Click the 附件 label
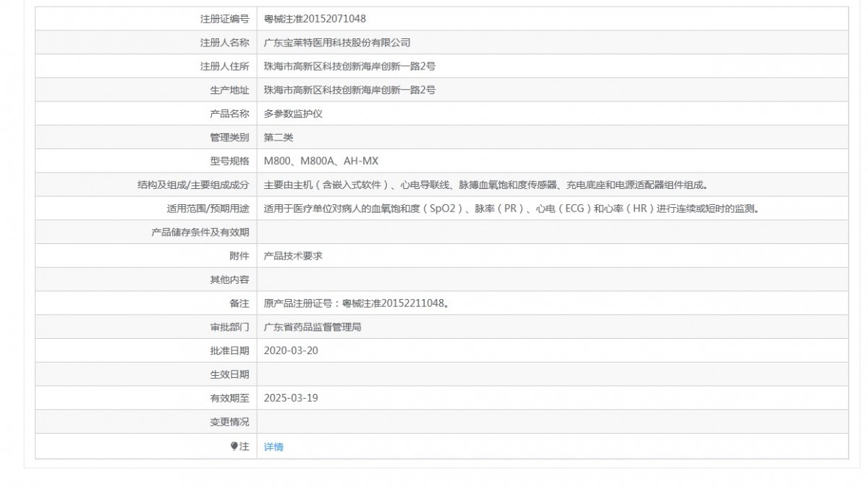The image size is (868, 488). point(239,256)
